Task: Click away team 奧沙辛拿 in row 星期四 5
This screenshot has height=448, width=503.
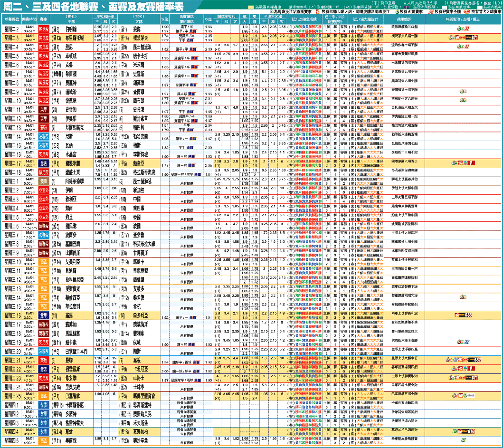Action: click(141, 441)
